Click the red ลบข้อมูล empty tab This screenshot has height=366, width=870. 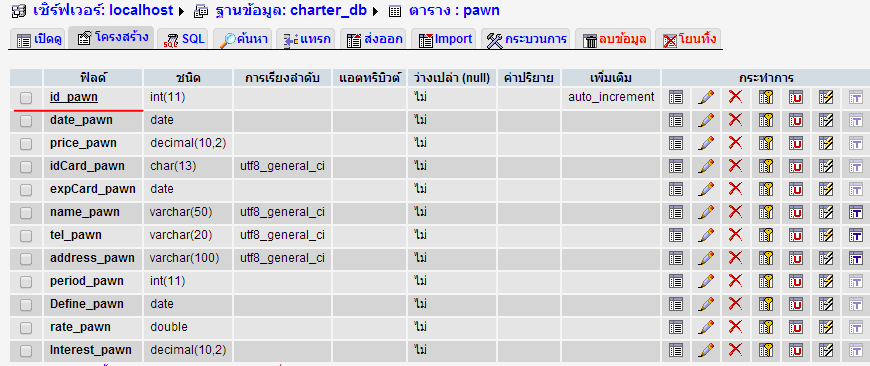[x=614, y=39]
